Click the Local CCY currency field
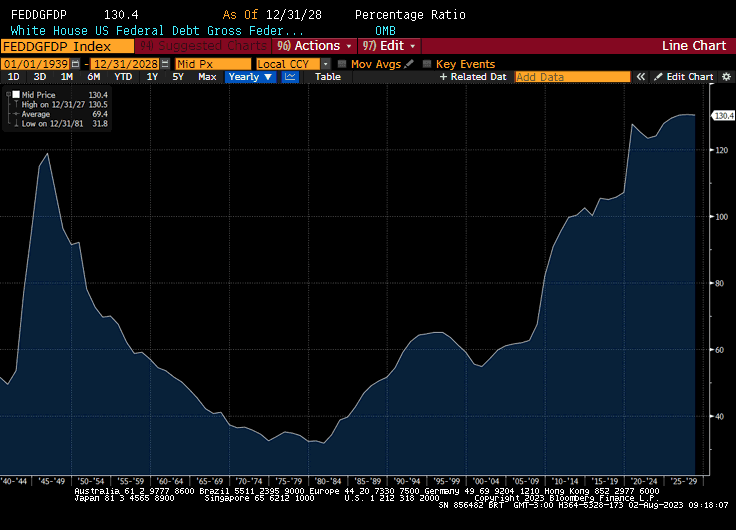The image size is (736, 530). [x=288, y=64]
